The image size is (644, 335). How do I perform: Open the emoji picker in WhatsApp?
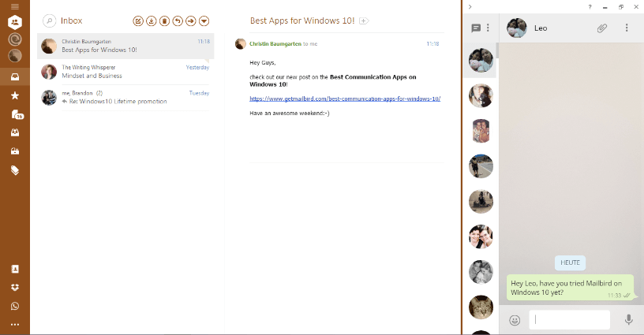pyautogui.click(x=515, y=320)
